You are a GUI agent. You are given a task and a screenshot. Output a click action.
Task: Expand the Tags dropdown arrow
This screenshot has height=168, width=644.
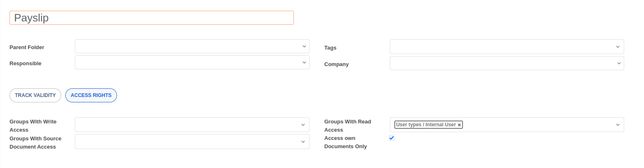(x=618, y=47)
